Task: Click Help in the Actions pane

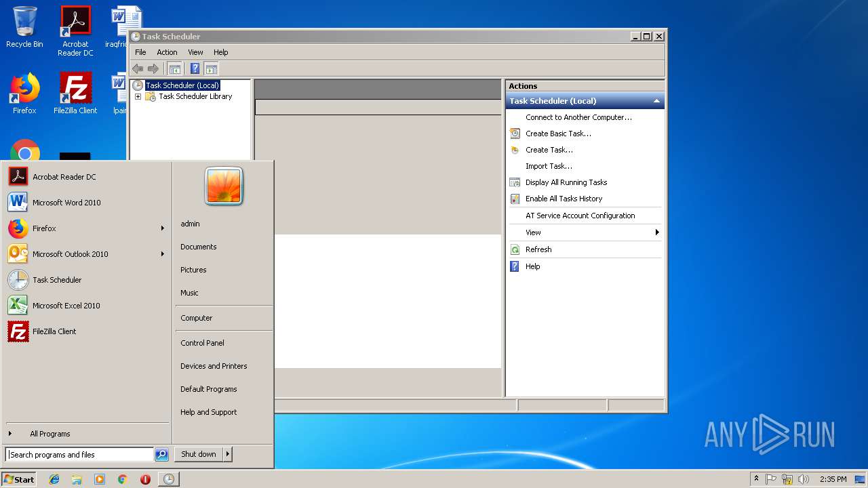Action: (532, 266)
